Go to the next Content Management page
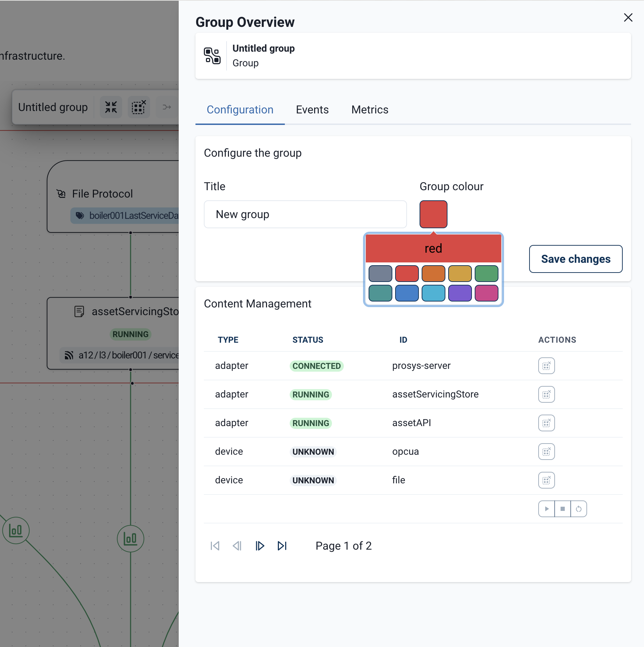 click(260, 546)
